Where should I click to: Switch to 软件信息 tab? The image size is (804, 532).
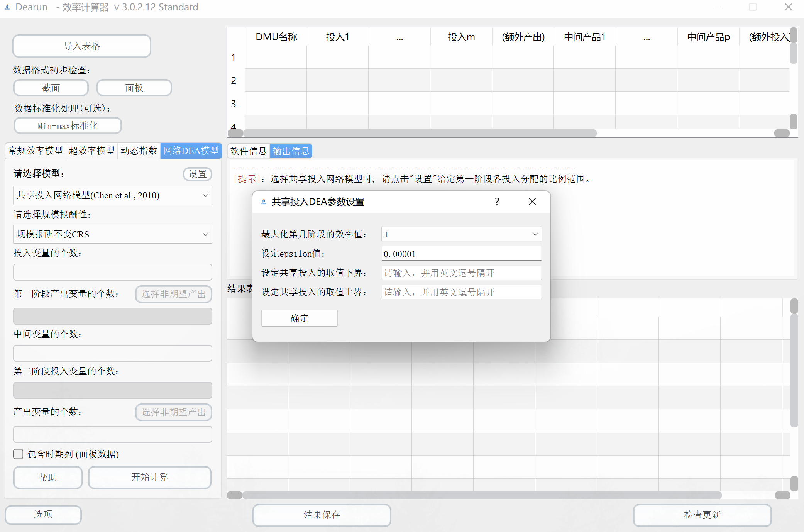(x=248, y=151)
